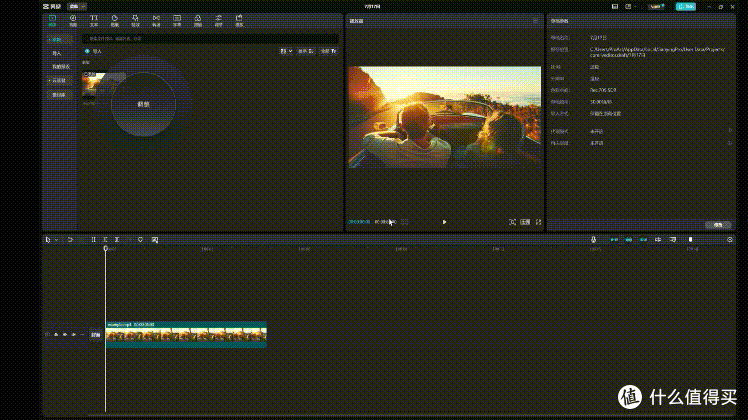Open the Transitions tab icon
748x420 pixels.
(x=156, y=21)
